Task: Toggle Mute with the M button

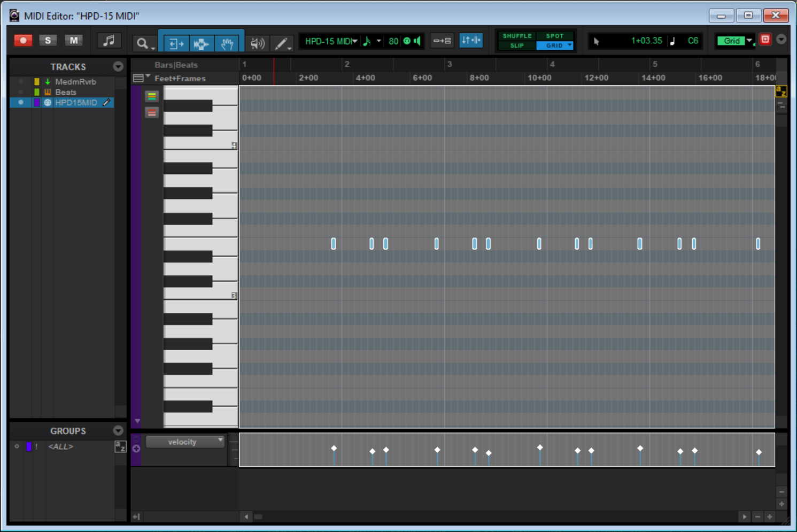Action: tap(73, 41)
